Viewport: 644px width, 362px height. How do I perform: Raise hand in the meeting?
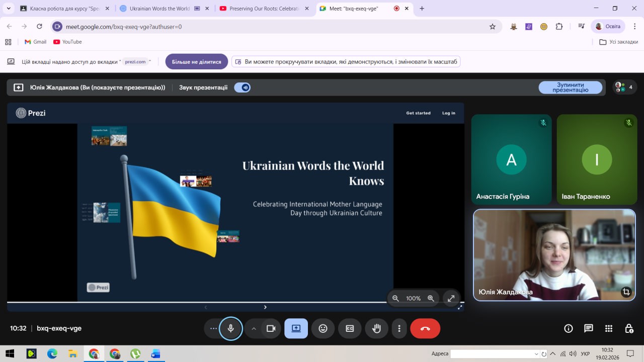click(376, 328)
